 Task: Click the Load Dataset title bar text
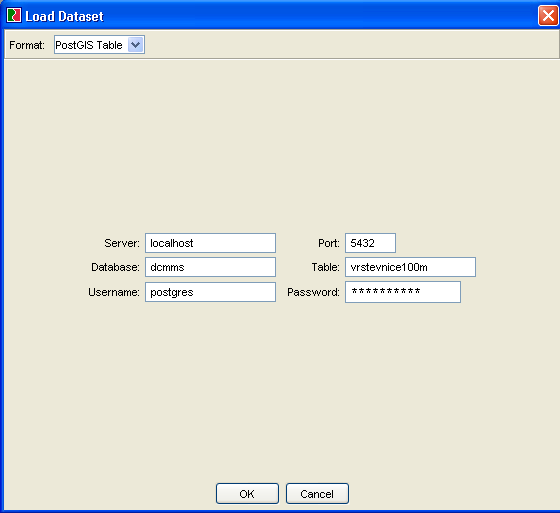[x=64, y=16]
